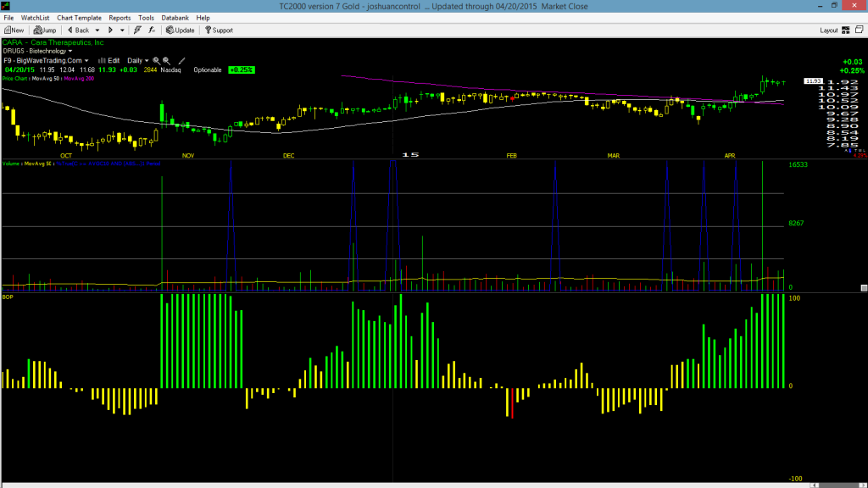
Task: Open the Layout grid icon
Action: [846, 30]
